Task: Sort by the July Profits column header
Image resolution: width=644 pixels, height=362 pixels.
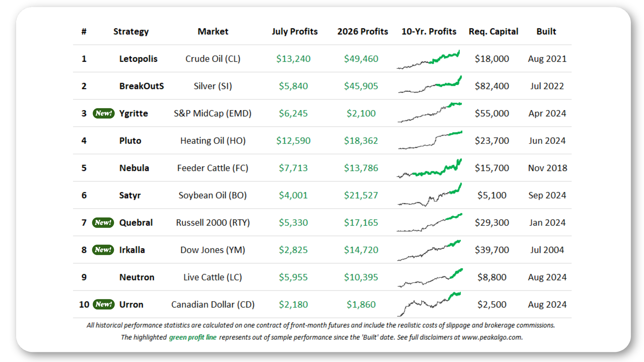Action: tap(295, 31)
